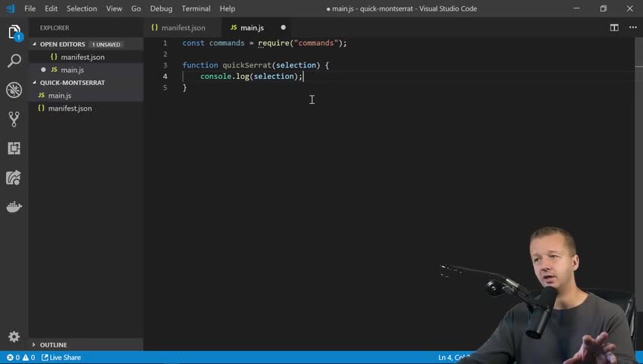Open the Debug menu
Viewport: 643px width, 364px height.
point(162,8)
